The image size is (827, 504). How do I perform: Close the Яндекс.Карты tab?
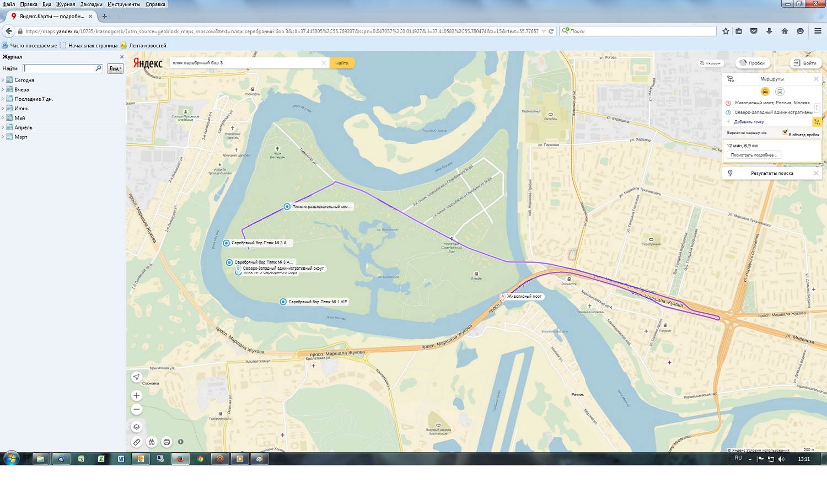tap(91, 17)
